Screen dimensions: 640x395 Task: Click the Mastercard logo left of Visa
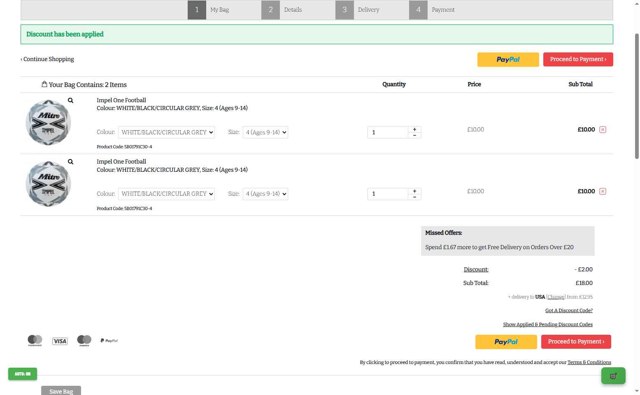35,340
